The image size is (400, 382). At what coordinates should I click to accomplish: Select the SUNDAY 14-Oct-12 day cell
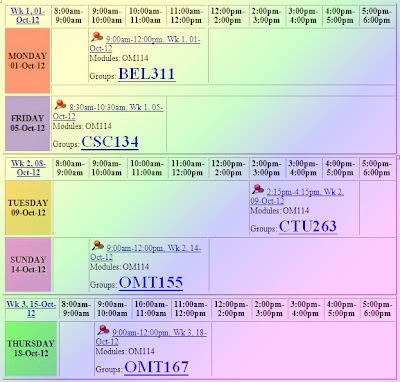[x=28, y=265]
